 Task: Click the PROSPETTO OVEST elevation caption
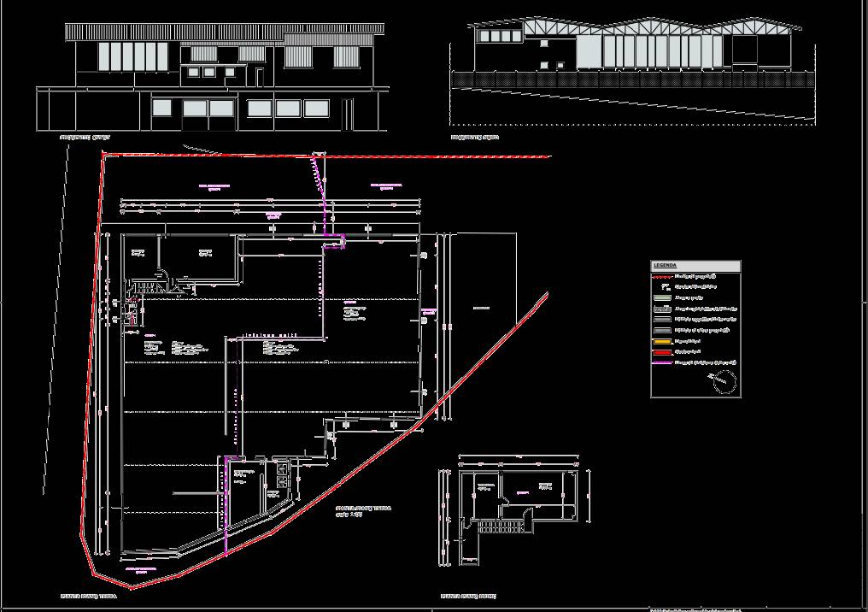pyautogui.click(x=85, y=138)
